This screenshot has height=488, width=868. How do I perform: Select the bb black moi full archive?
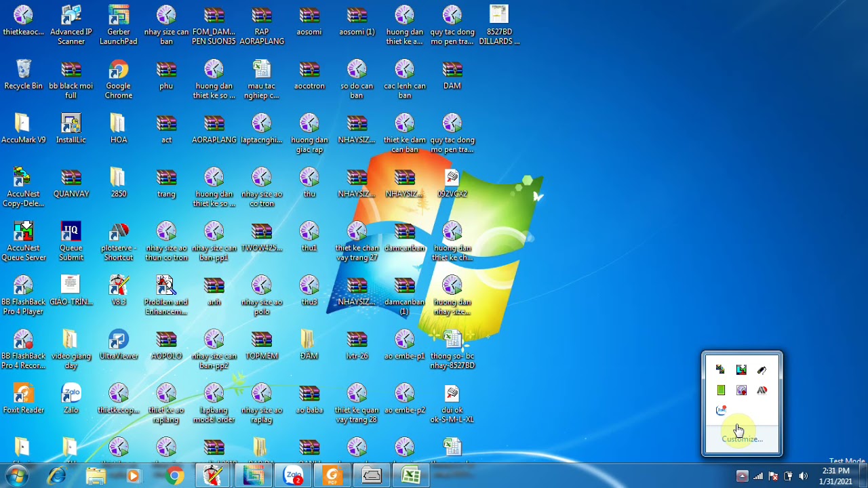[x=71, y=80]
